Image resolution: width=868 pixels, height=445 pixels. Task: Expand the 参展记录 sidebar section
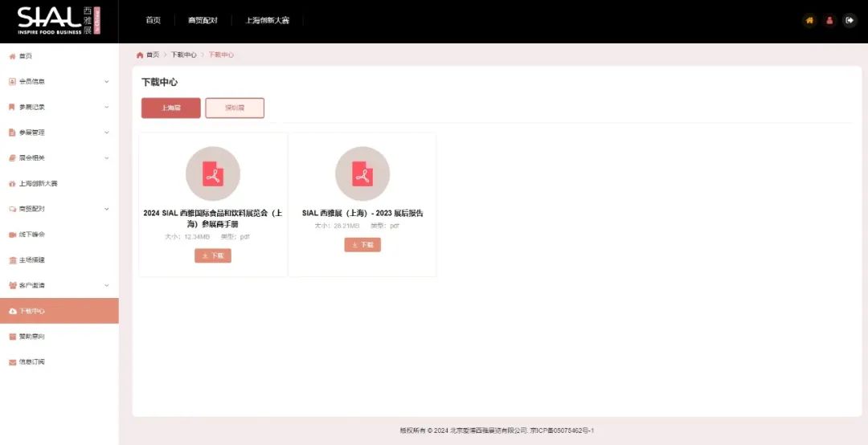[x=59, y=107]
